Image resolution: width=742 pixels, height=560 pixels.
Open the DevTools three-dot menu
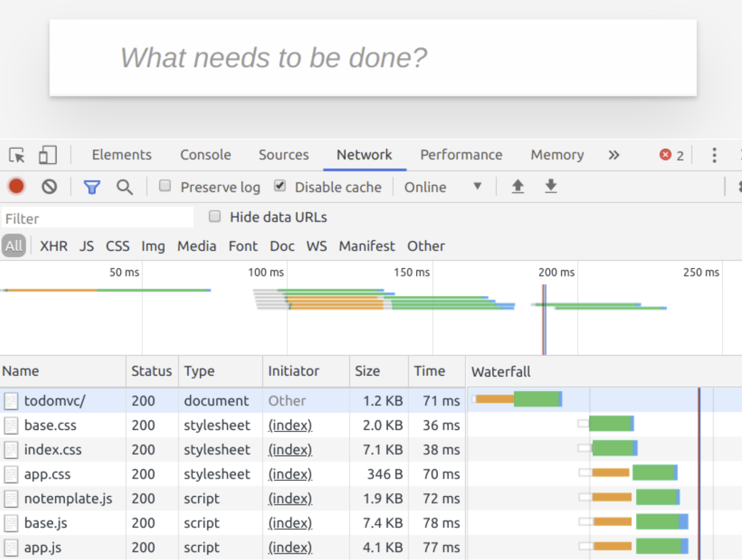pyautogui.click(x=714, y=155)
